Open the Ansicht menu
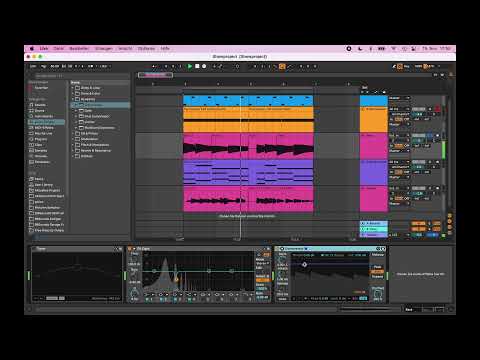The height and width of the screenshot is (360, 480). pos(125,49)
